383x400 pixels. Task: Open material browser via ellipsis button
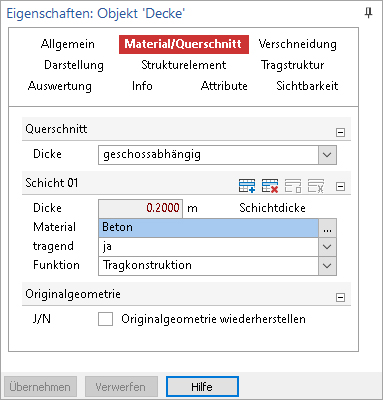(327, 228)
